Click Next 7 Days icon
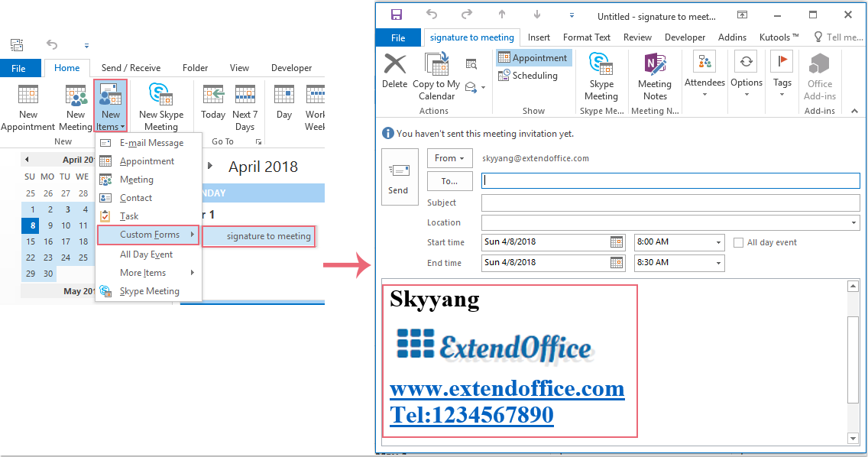Viewport: 868px width, 457px height. click(x=245, y=96)
